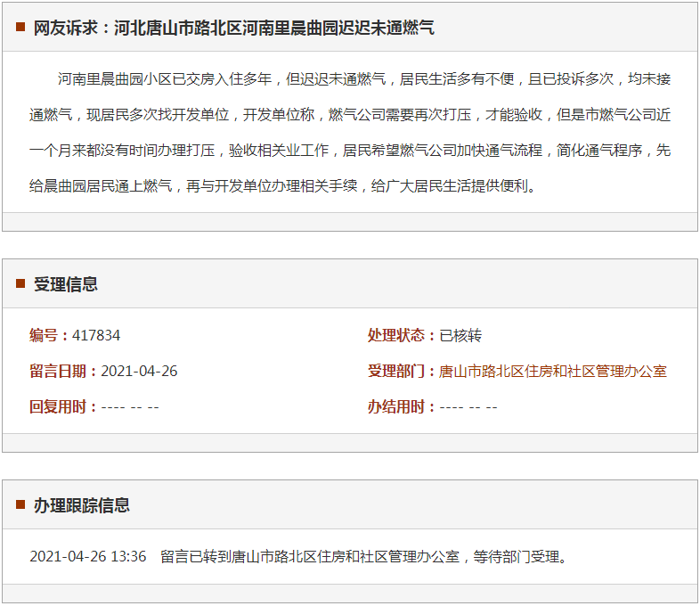Select the complaint title about 晨曲园 未通燃气
Image resolution: width=700 pixels, height=606 pixels.
tap(233, 28)
